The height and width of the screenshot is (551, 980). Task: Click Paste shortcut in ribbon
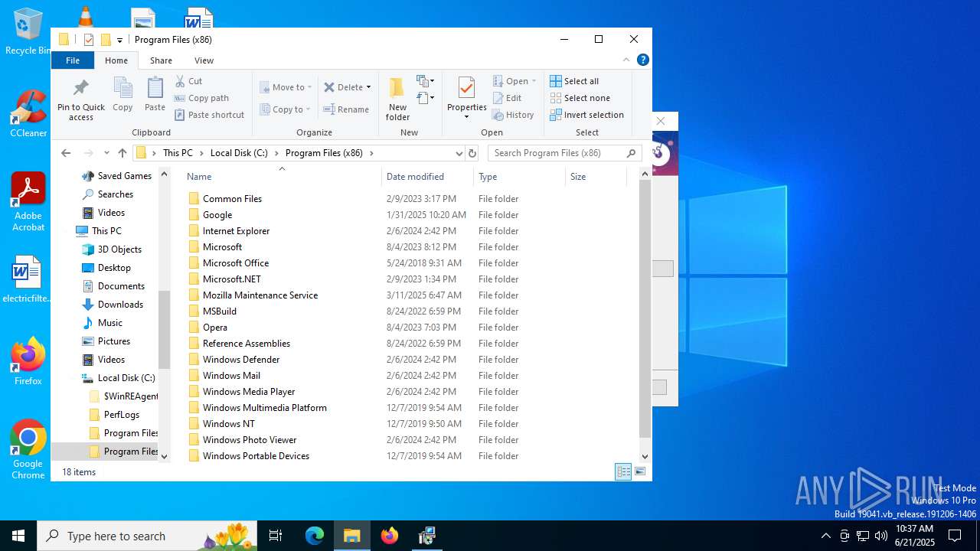209,115
